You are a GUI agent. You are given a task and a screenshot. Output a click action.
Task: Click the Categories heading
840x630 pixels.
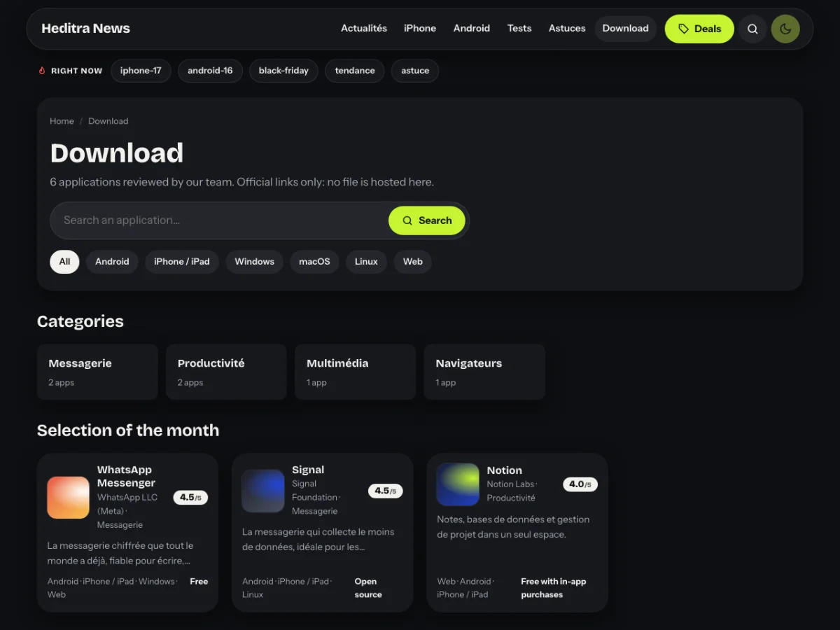(x=80, y=321)
